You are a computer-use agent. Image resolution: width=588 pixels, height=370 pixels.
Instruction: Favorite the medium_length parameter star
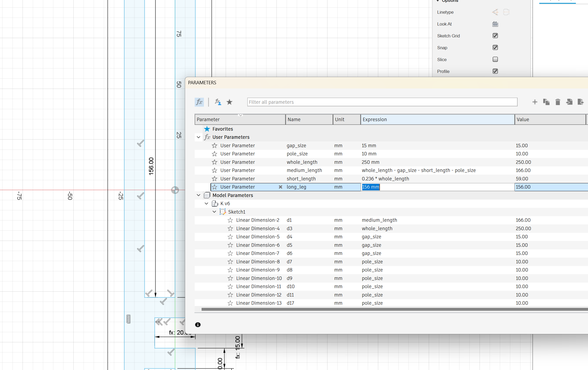(215, 170)
